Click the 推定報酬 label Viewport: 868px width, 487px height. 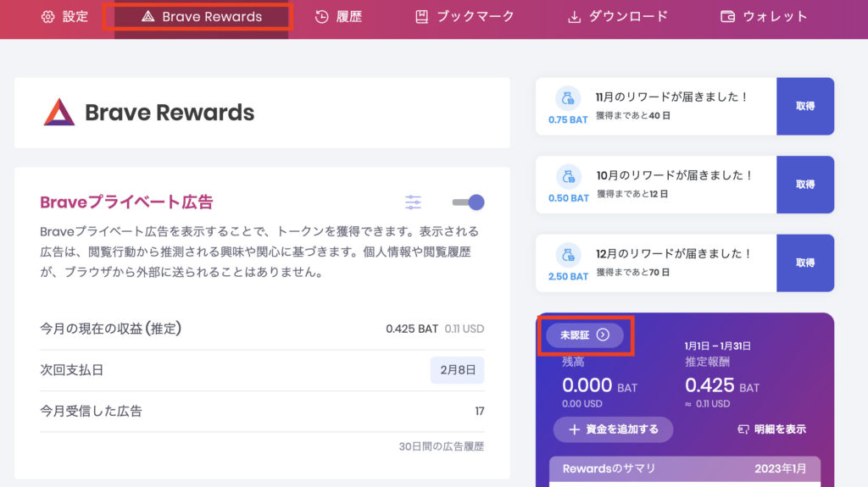click(708, 362)
